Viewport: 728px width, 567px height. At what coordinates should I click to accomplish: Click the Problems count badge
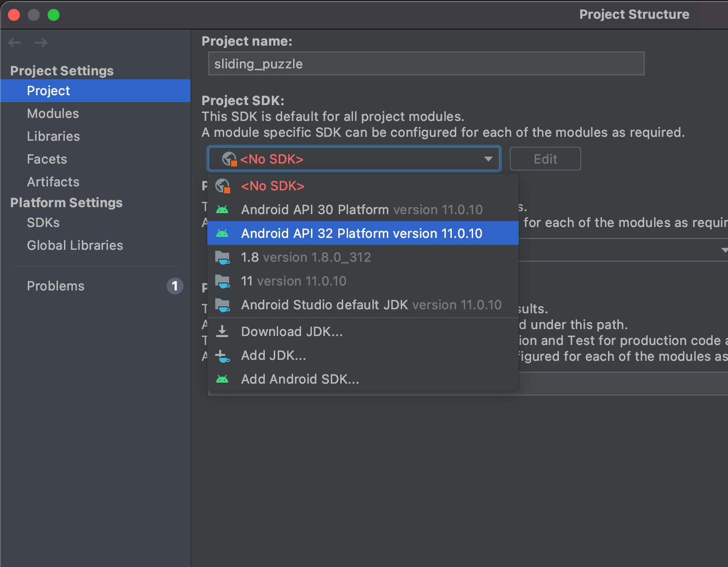(175, 286)
